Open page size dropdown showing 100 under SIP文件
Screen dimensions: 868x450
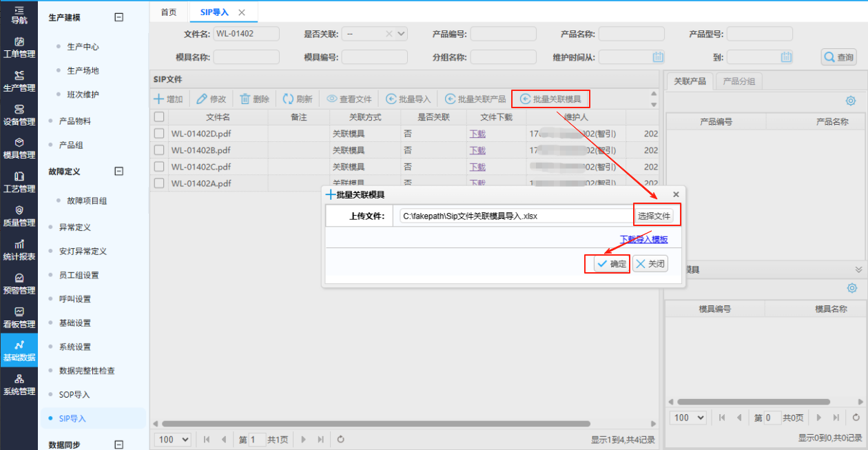coord(174,439)
